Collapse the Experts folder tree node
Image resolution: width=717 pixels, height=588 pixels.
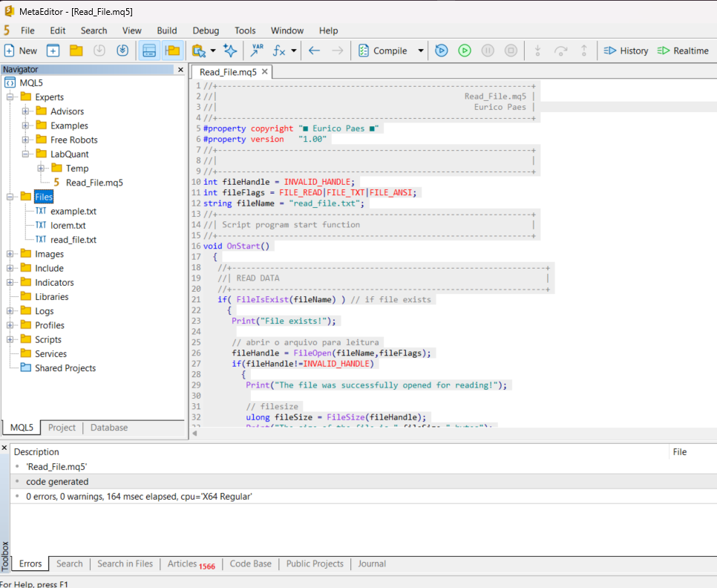(x=10, y=97)
